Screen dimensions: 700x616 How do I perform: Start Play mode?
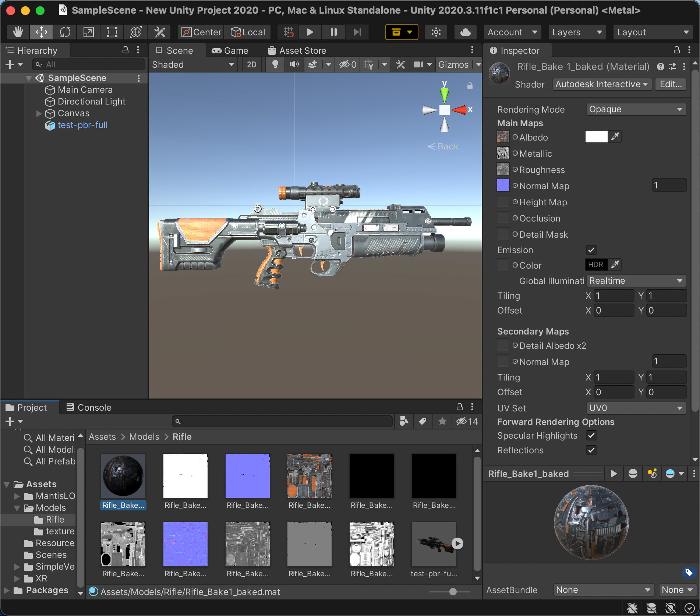[x=310, y=32]
